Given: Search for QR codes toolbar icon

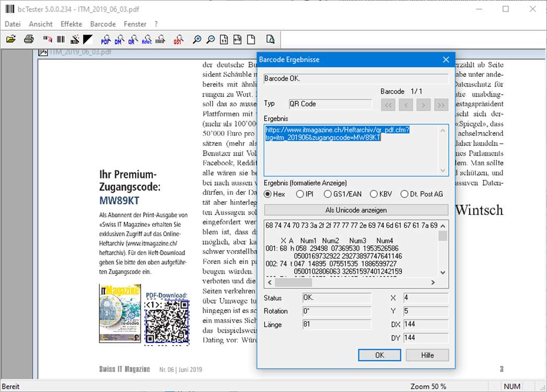Looking at the screenshot, I should 133,39.
